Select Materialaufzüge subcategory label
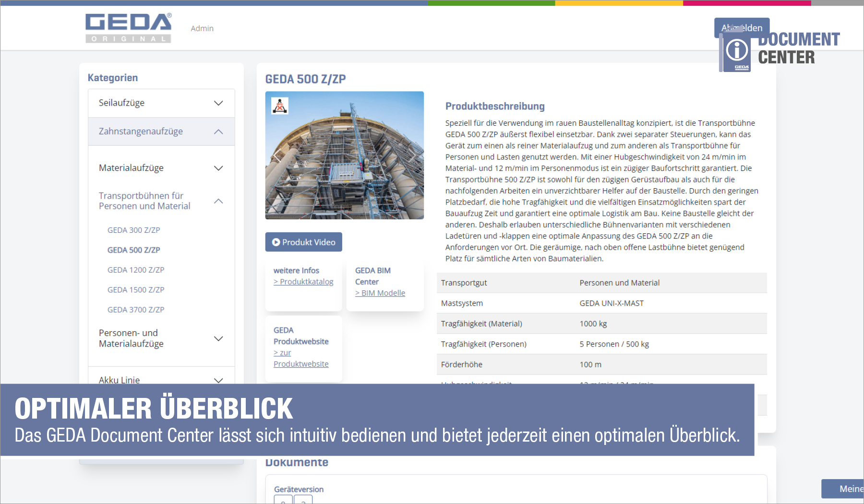864x504 pixels. pos(131,168)
